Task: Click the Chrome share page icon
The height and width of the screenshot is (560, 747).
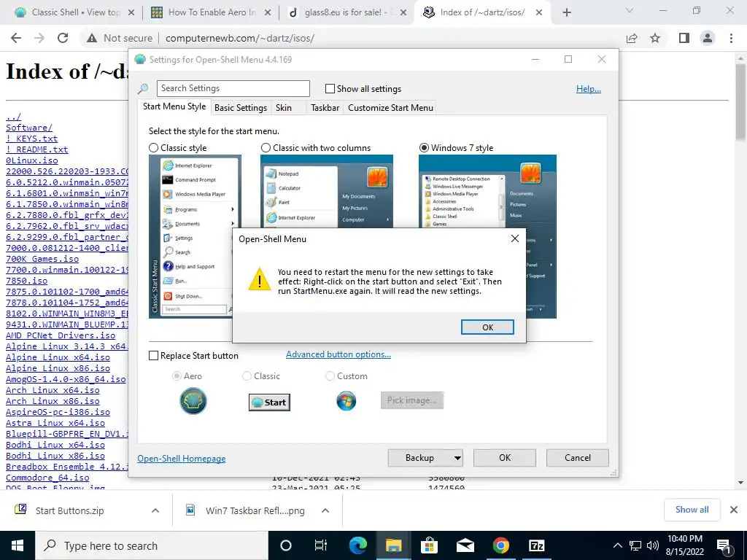Action: coord(632,38)
